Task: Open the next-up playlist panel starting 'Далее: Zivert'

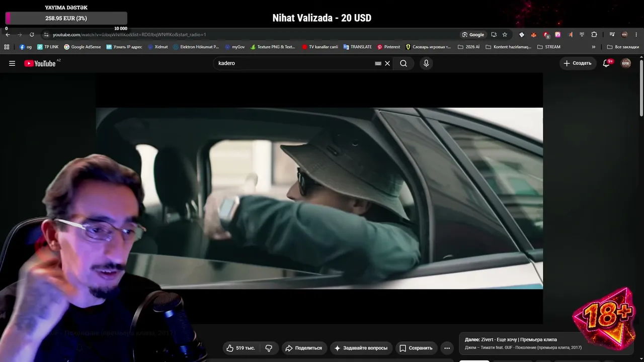Action: tap(547, 343)
